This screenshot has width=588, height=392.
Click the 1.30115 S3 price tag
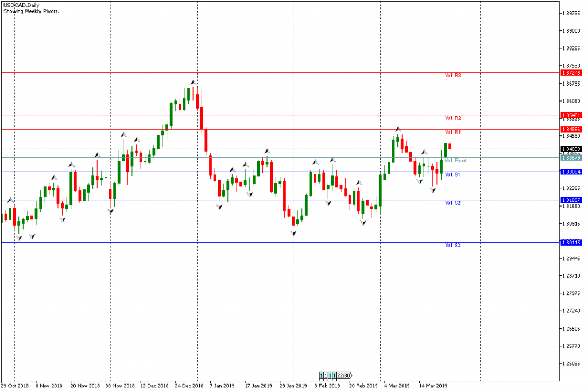tap(572, 242)
